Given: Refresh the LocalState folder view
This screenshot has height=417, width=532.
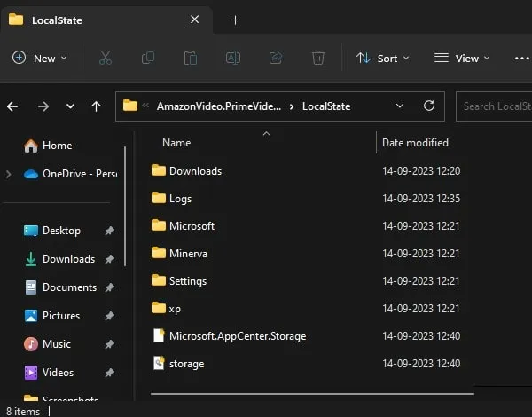Looking at the screenshot, I should click(429, 106).
